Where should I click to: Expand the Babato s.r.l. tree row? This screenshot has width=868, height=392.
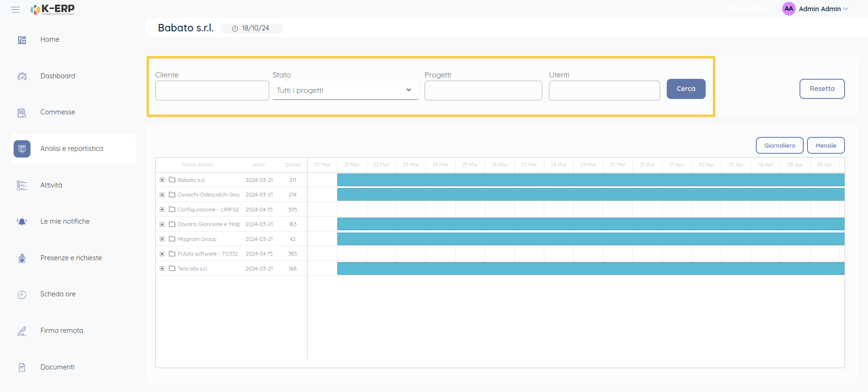[x=162, y=180]
